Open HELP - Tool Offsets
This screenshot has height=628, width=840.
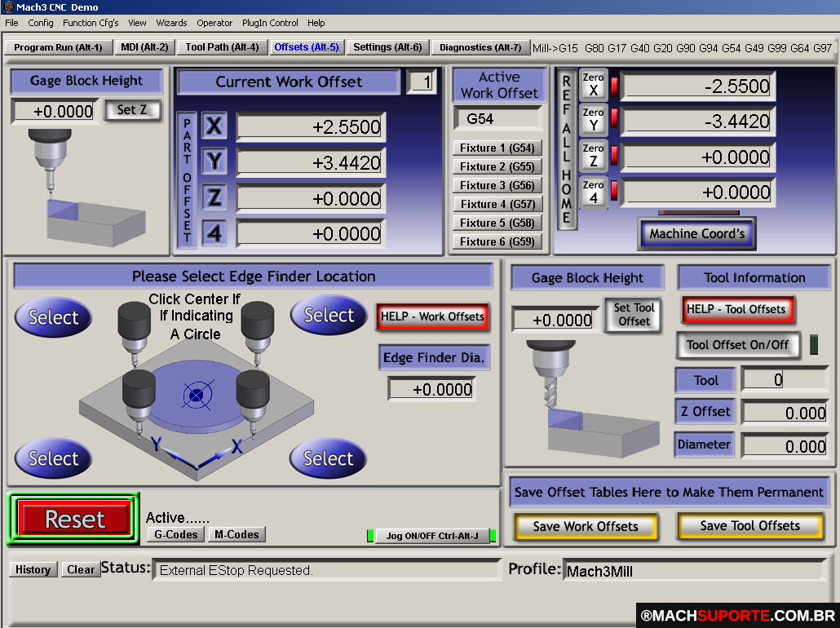point(736,309)
